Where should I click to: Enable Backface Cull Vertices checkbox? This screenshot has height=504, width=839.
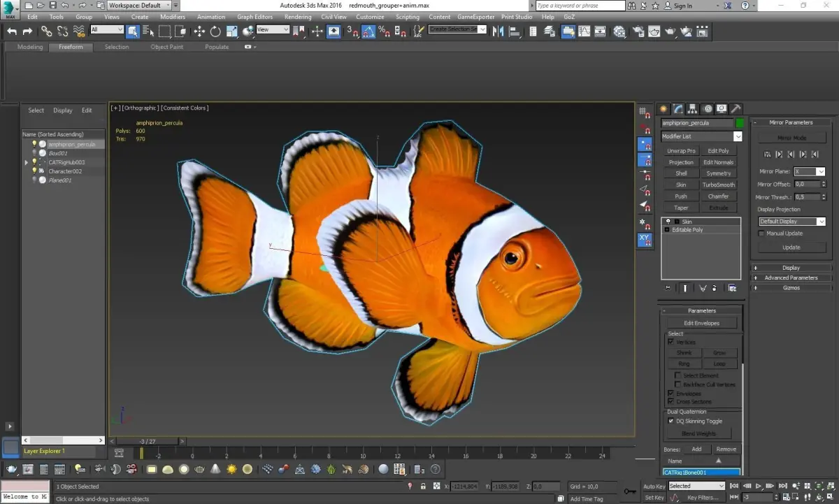click(677, 384)
